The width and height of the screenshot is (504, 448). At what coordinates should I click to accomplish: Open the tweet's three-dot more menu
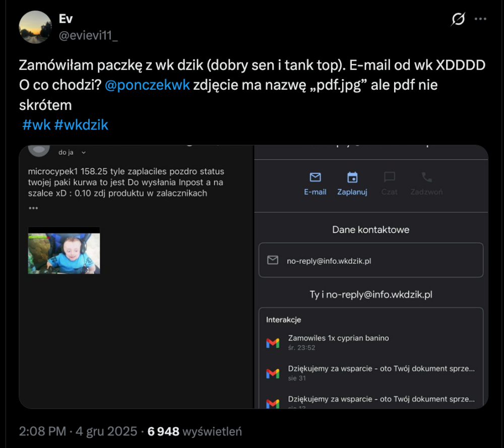click(481, 19)
